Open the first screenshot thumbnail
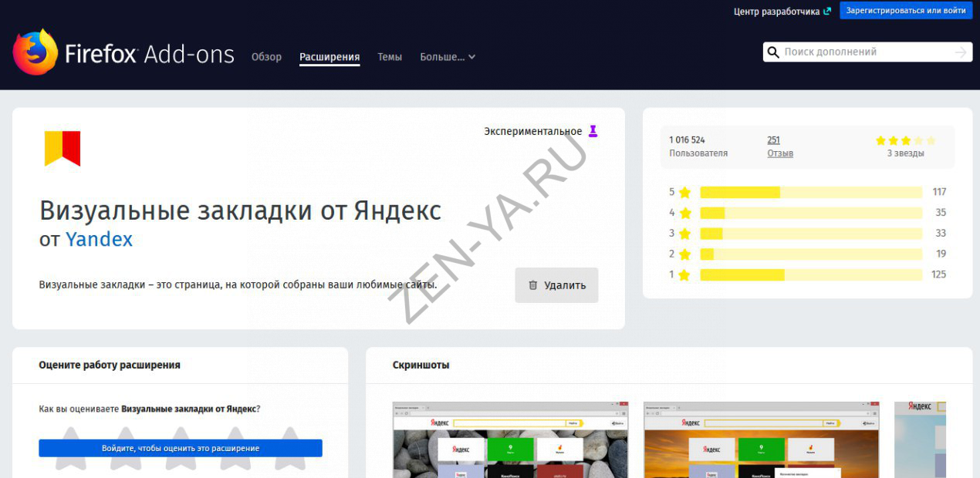Image resolution: width=980 pixels, height=478 pixels. [x=510, y=439]
